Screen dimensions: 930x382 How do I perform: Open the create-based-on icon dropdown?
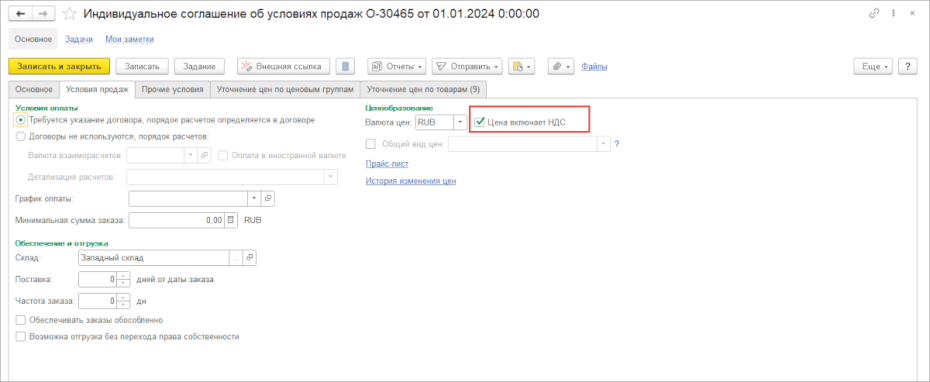522,66
